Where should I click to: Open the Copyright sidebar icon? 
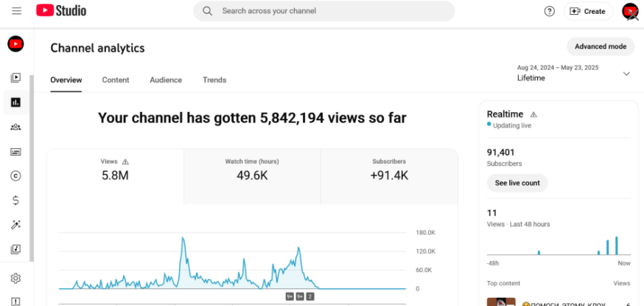click(15, 176)
